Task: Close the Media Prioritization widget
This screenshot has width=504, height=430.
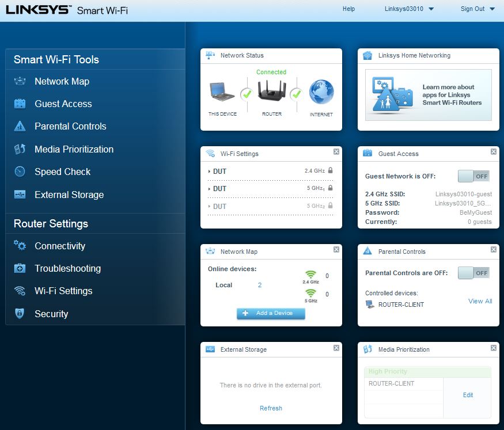Action: [x=494, y=348]
